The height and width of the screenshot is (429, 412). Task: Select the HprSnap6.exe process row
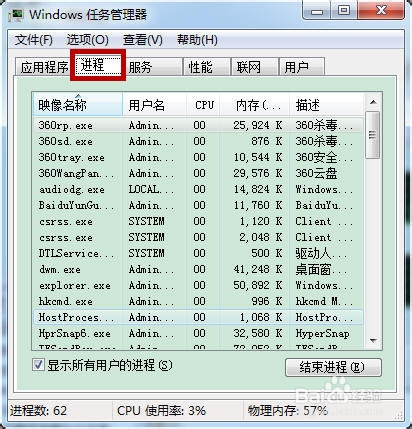(x=198, y=333)
